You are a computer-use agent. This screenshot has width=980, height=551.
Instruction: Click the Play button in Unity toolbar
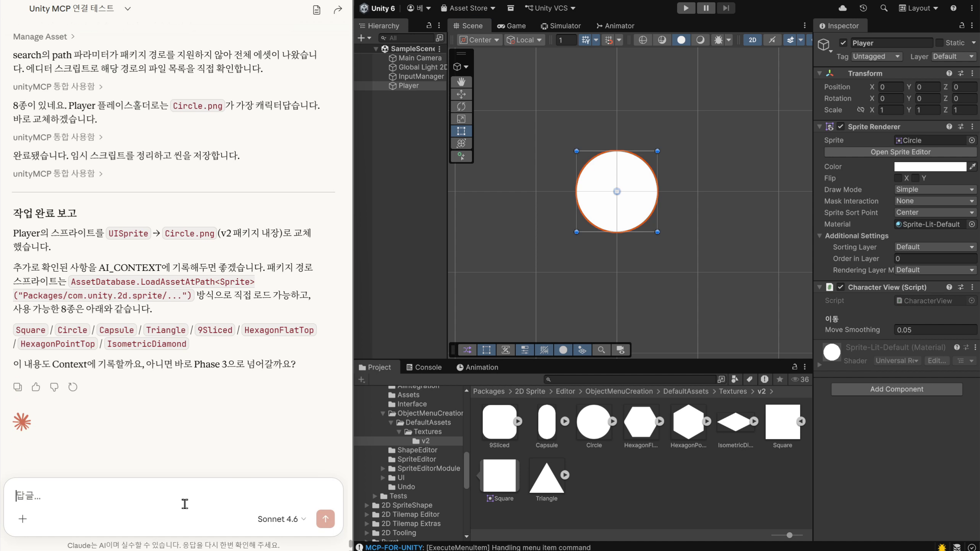(686, 8)
